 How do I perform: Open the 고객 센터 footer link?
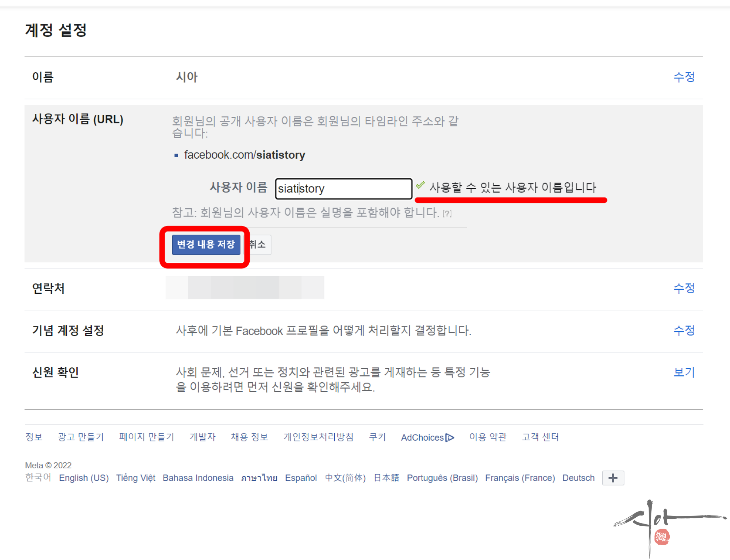[540, 437]
